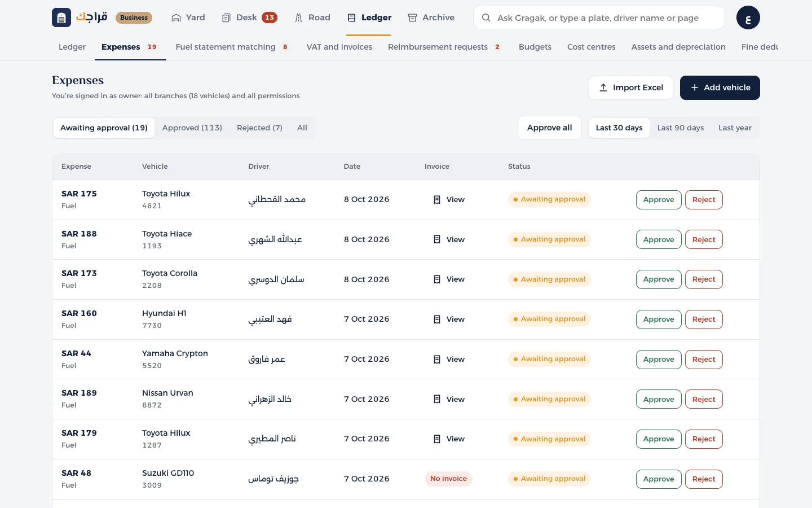View invoice for SAR 44 Yamaha Crypton expense
The width and height of the screenshot is (812, 508).
pos(449,360)
